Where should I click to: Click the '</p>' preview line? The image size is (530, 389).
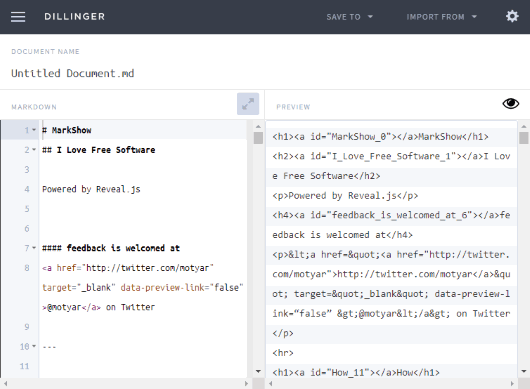(x=283, y=333)
